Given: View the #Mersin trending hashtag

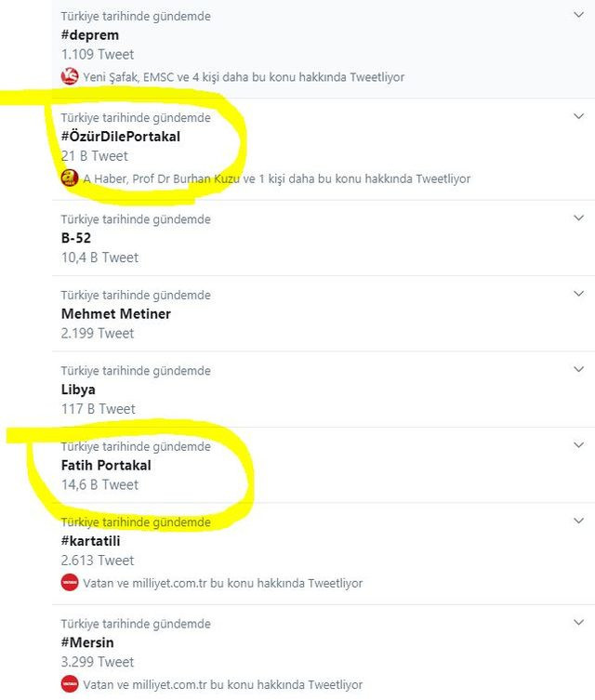Looking at the screenshot, I should (x=87, y=642).
